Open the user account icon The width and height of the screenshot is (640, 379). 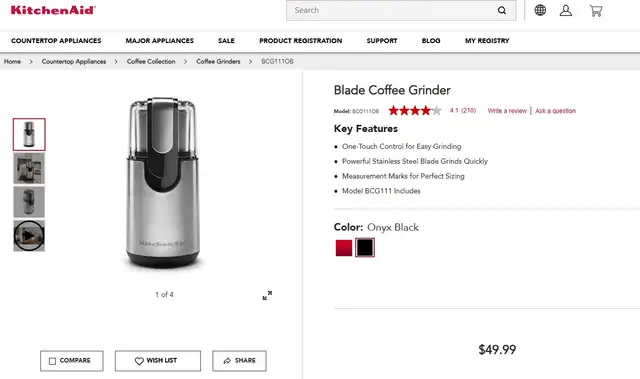(565, 10)
